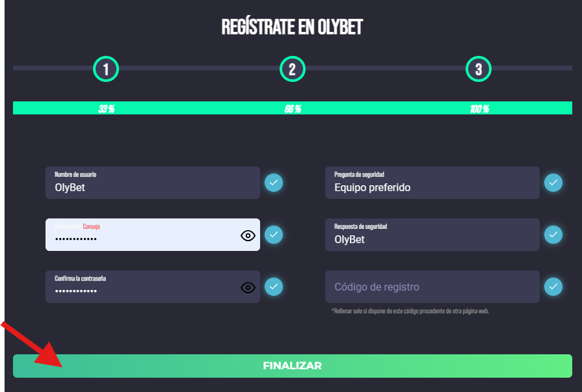The width and height of the screenshot is (582, 392).
Task: Click the checkmark icon beside Nombre de usuario
Action: click(274, 183)
